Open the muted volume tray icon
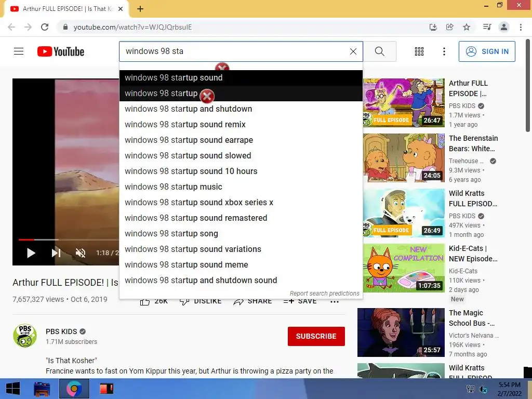The height and width of the screenshot is (399, 532). click(x=483, y=389)
